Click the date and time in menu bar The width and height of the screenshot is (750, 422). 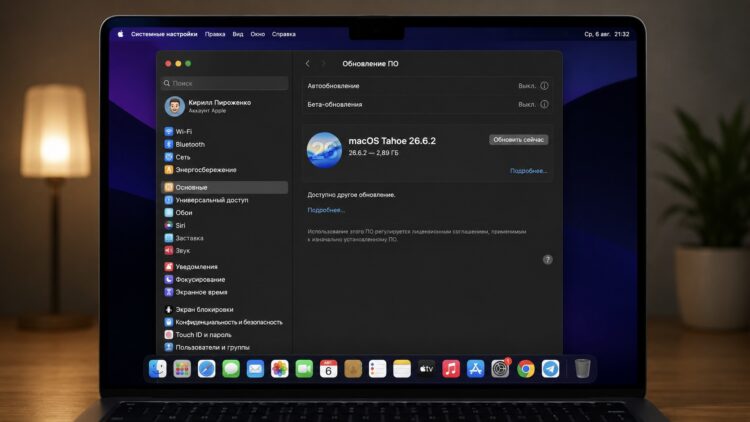point(607,34)
